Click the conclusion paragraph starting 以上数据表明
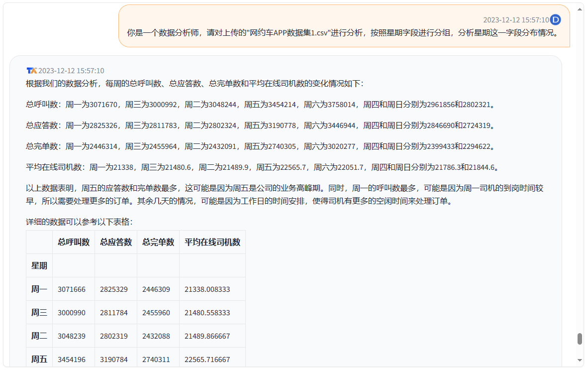This screenshot has width=588, height=371. coord(285,195)
